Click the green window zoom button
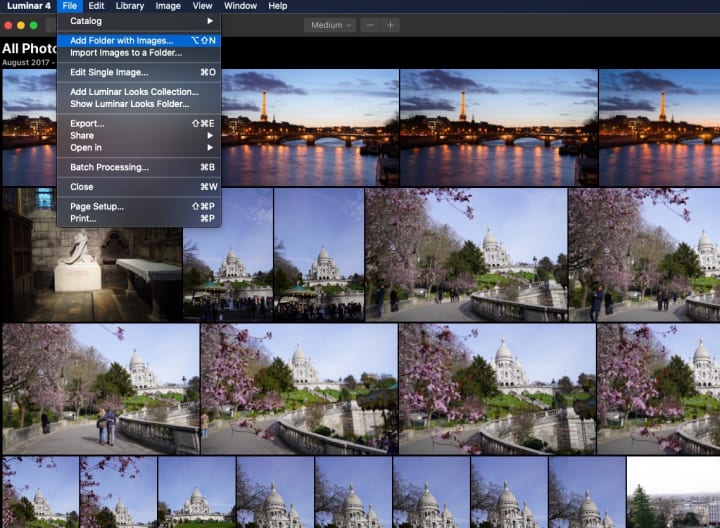The width and height of the screenshot is (720, 528). click(34, 25)
